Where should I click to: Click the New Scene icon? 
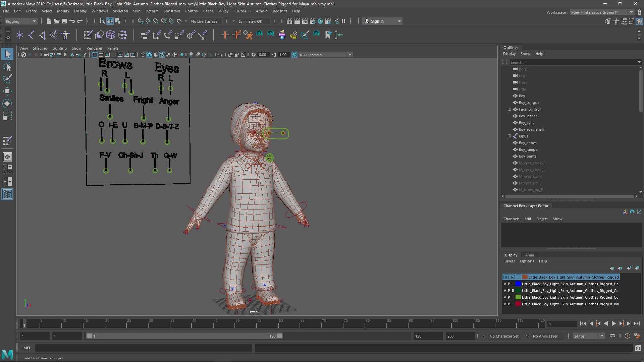point(49,21)
